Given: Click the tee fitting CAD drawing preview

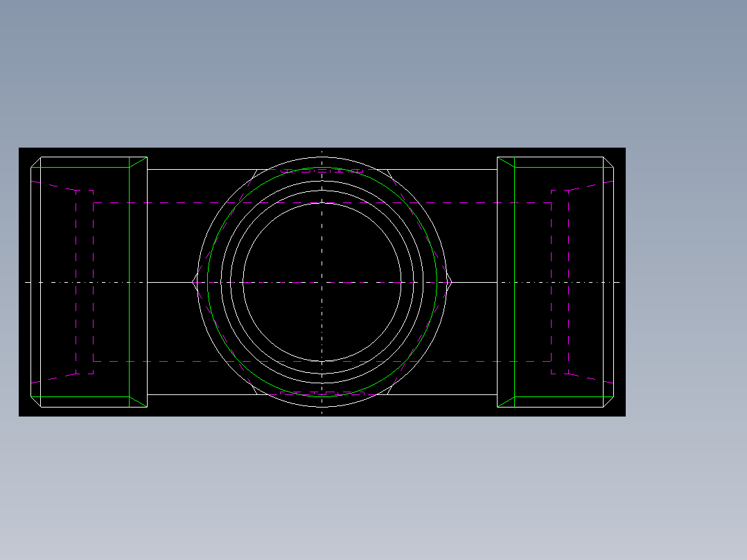Looking at the screenshot, I should pyautogui.click(x=322, y=282).
